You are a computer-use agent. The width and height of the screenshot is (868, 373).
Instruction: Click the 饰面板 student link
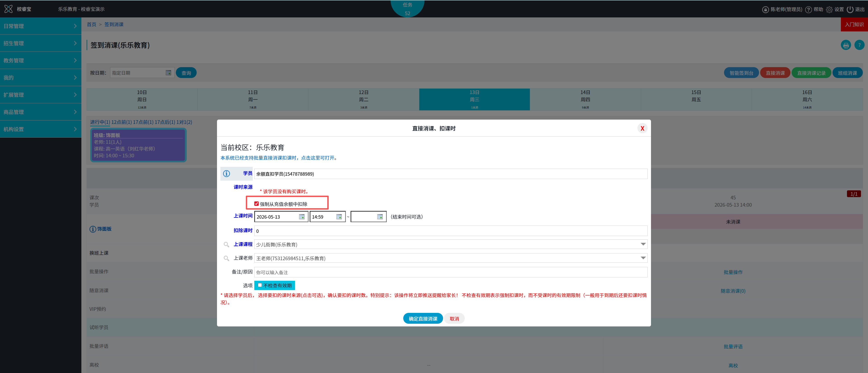click(x=104, y=229)
